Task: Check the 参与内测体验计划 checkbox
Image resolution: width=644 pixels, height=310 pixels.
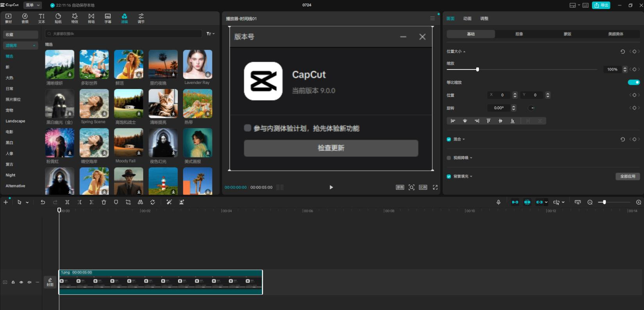Action: pos(248,128)
